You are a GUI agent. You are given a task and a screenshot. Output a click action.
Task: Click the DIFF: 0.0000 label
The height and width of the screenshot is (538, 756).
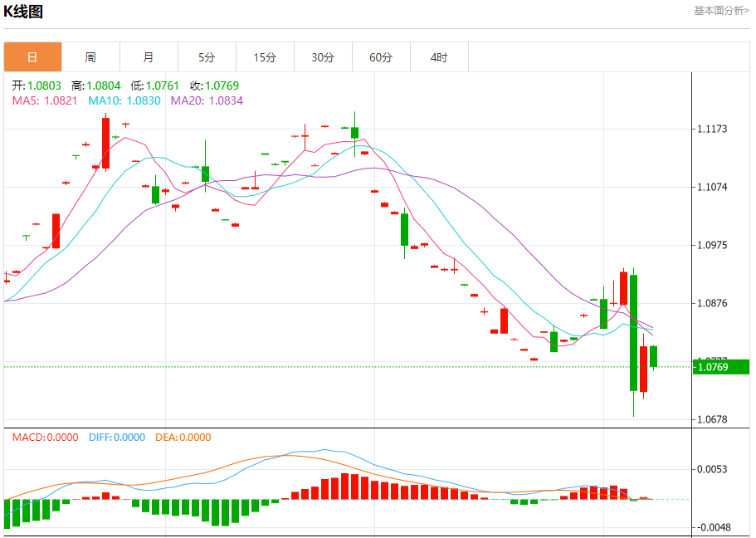click(117, 438)
